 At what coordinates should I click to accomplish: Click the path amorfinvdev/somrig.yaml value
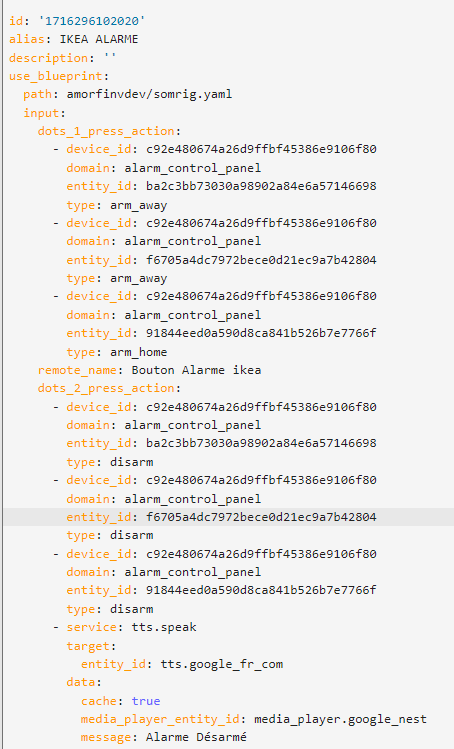(149, 94)
